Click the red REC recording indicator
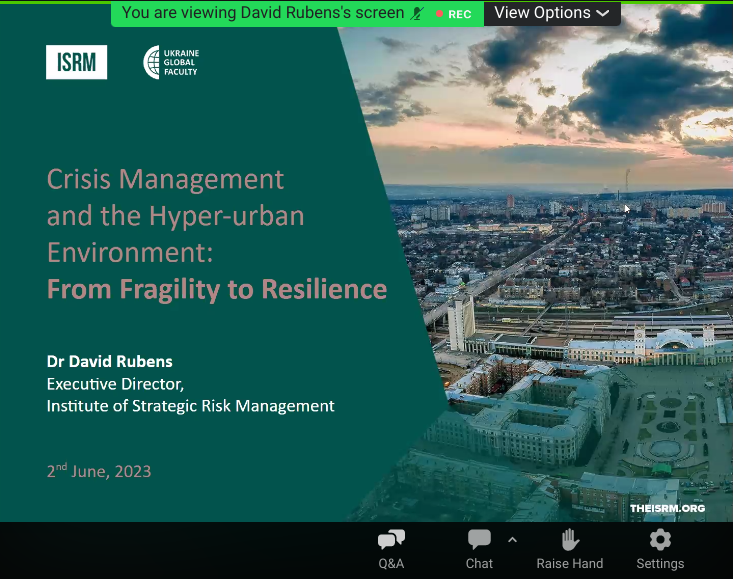The width and height of the screenshot is (733, 579). pyautogui.click(x=454, y=14)
